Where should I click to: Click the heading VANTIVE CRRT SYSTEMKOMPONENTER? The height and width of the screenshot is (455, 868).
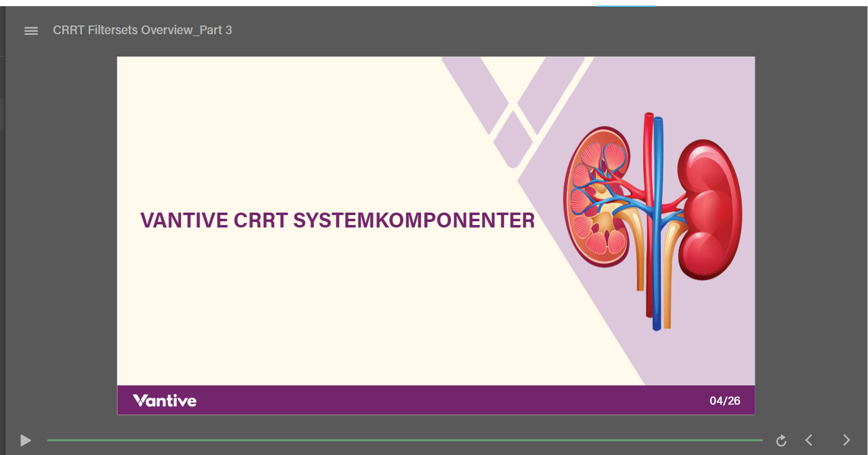337,220
